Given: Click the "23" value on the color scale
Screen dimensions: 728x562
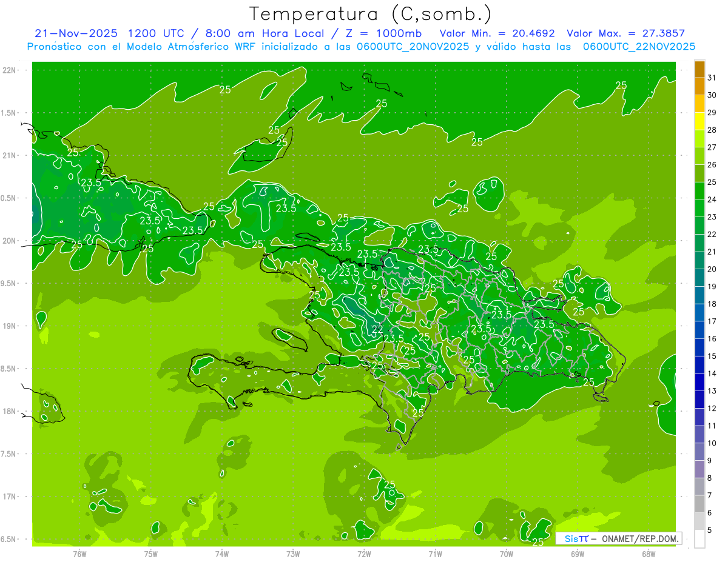Looking at the screenshot, I should [712, 217].
